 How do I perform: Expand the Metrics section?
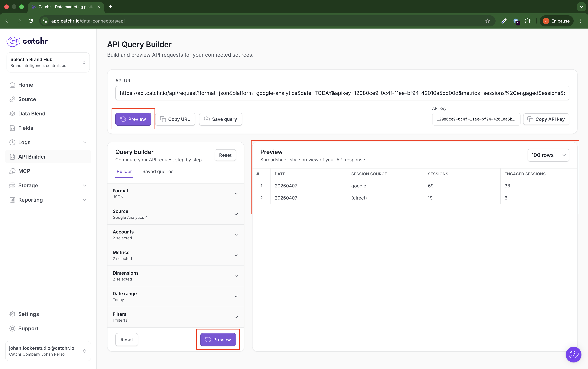point(175,255)
